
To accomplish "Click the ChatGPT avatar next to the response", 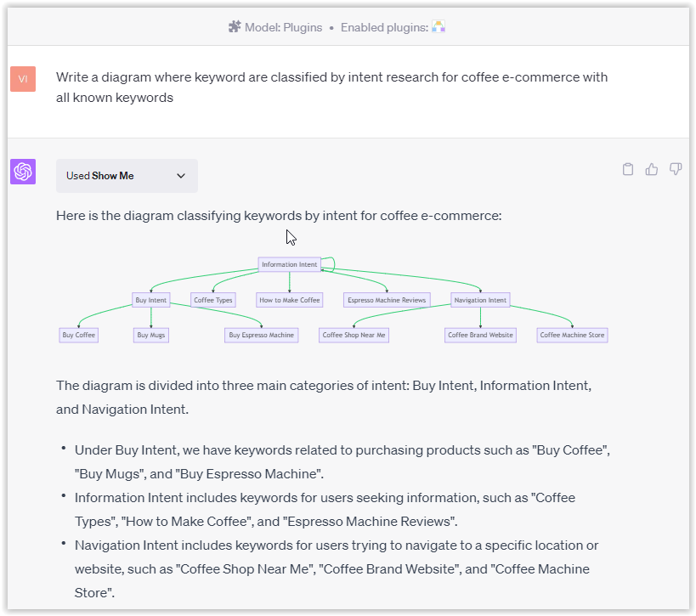I will tap(22, 172).
